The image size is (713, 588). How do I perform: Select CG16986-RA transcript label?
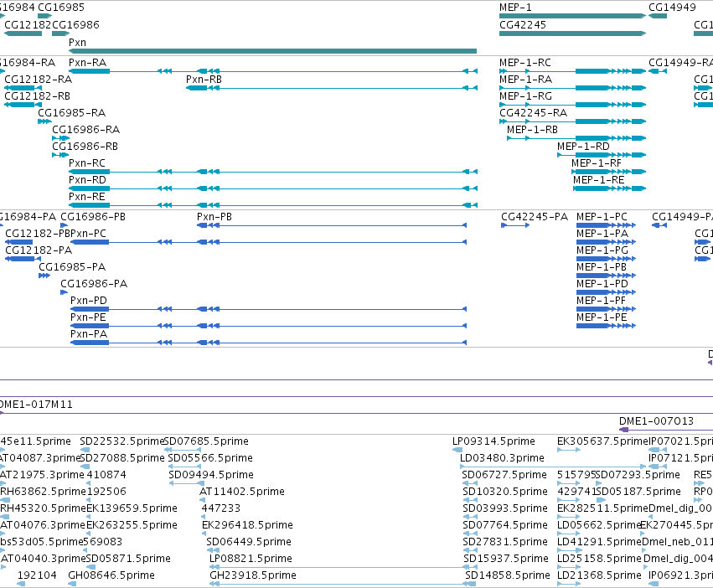click(86, 130)
